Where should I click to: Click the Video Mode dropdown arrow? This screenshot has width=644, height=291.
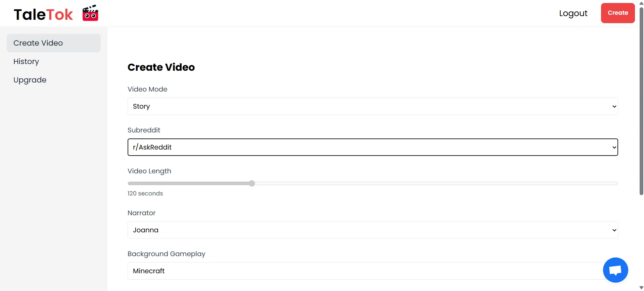coord(614,107)
